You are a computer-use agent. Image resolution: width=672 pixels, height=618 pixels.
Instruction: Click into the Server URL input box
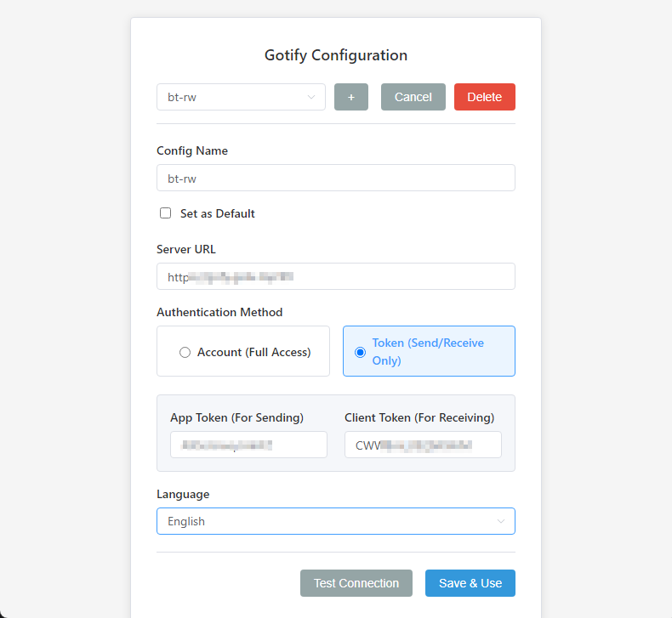335,276
